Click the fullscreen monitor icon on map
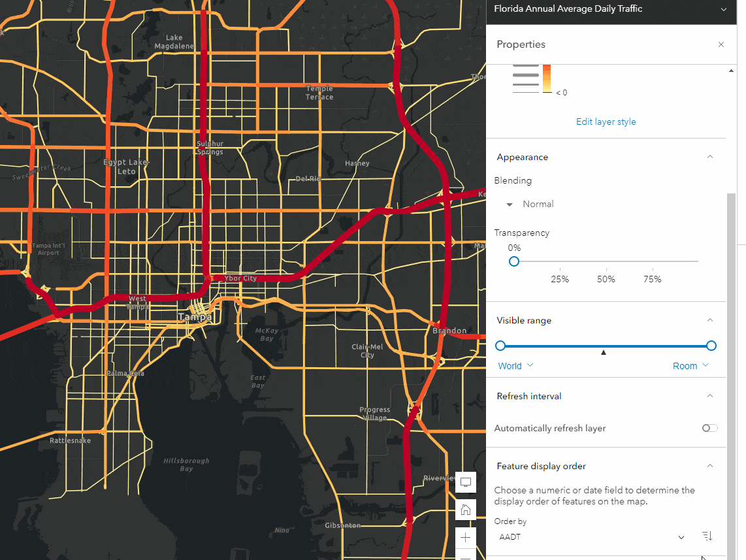 [465, 482]
